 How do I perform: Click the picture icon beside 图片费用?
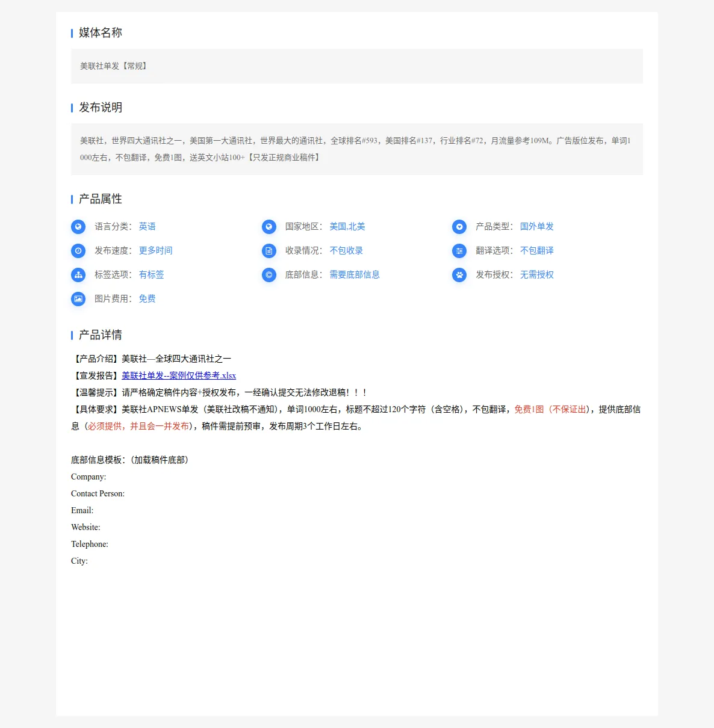[78, 299]
